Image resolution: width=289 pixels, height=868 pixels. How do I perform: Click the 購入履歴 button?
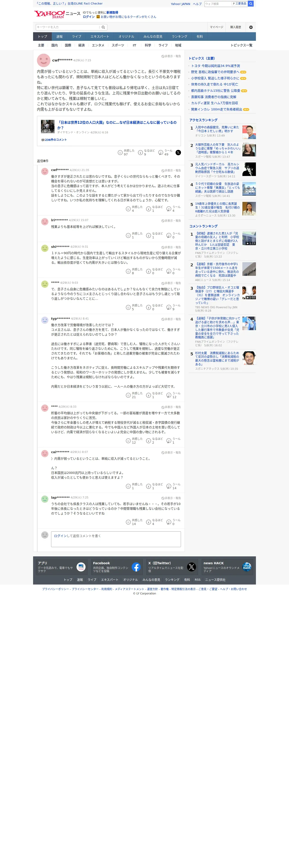235,27
